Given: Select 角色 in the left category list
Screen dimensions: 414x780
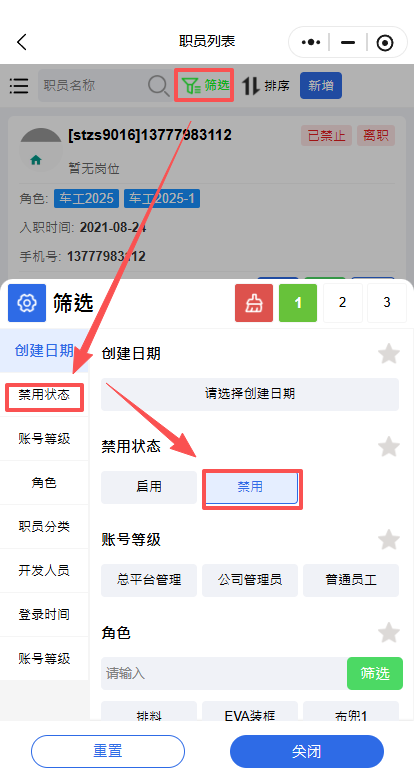Looking at the screenshot, I should pyautogui.click(x=44, y=483).
